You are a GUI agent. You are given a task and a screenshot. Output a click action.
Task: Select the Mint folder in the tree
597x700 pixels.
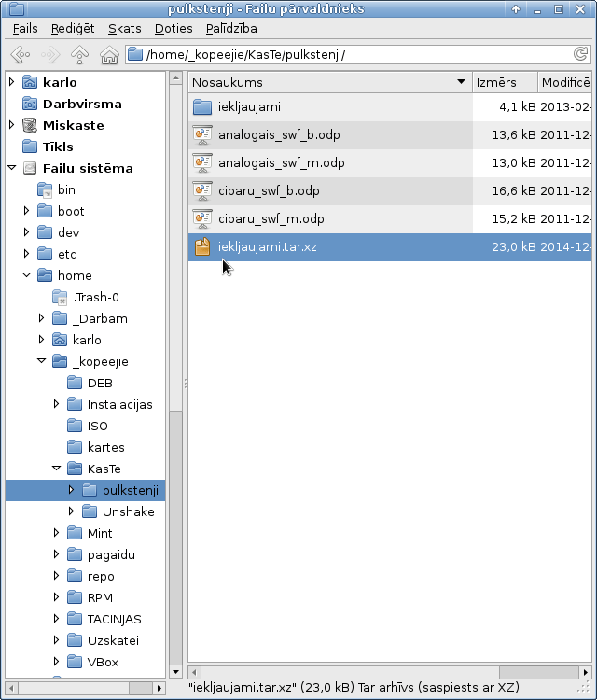coord(100,534)
